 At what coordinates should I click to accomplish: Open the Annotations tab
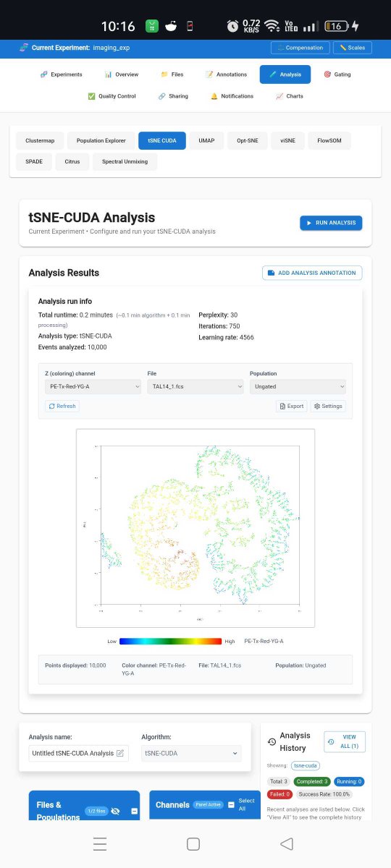coord(227,75)
